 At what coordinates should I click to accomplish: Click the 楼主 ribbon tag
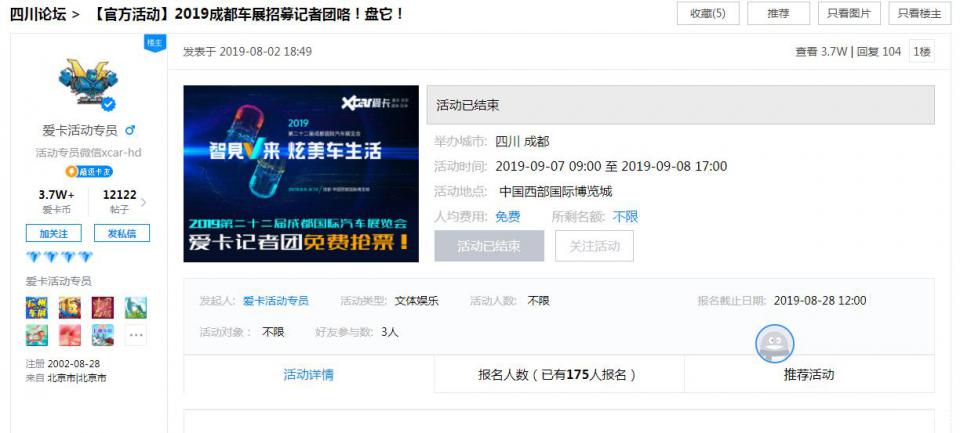click(x=155, y=43)
